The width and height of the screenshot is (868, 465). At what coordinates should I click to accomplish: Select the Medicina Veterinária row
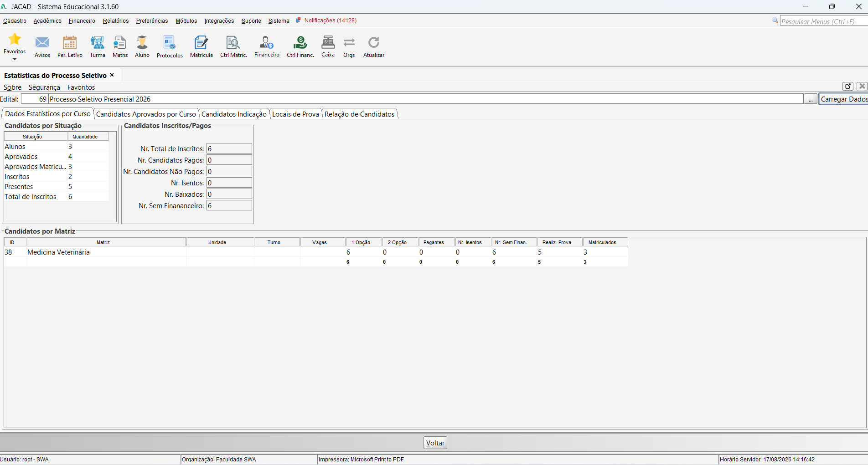click(316, 252)
